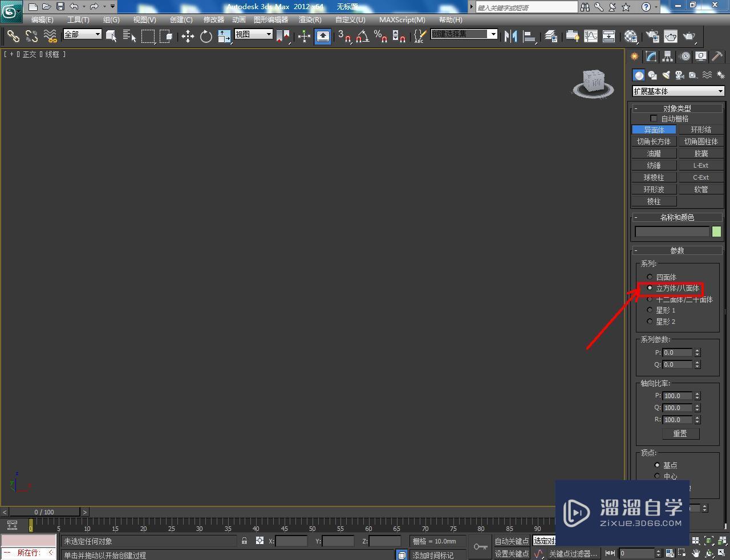
Task: Toggle Select and Manipulate tool
Action: tap(304, 36)
